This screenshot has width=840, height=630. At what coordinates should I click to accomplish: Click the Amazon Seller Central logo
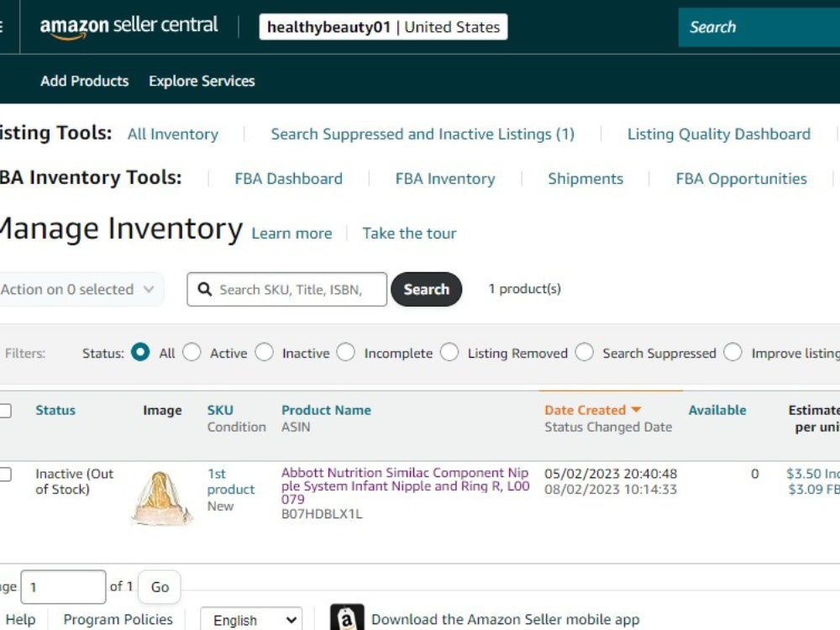[129, 27]
